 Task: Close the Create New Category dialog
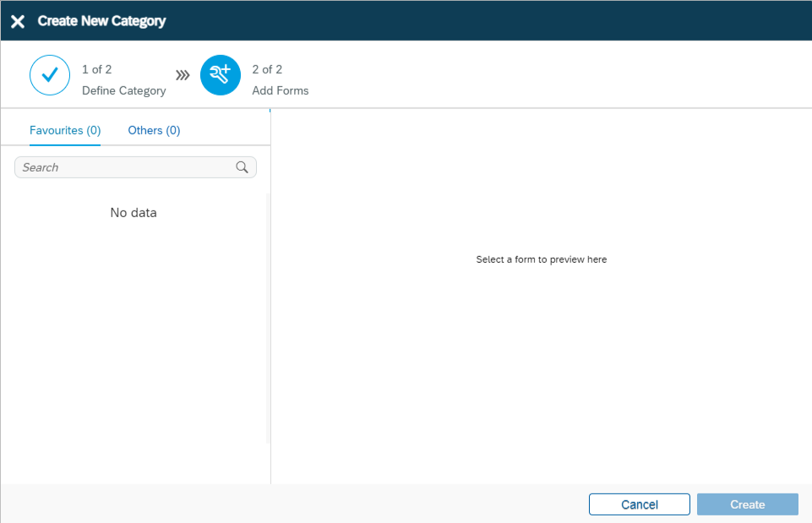point(17,21)
